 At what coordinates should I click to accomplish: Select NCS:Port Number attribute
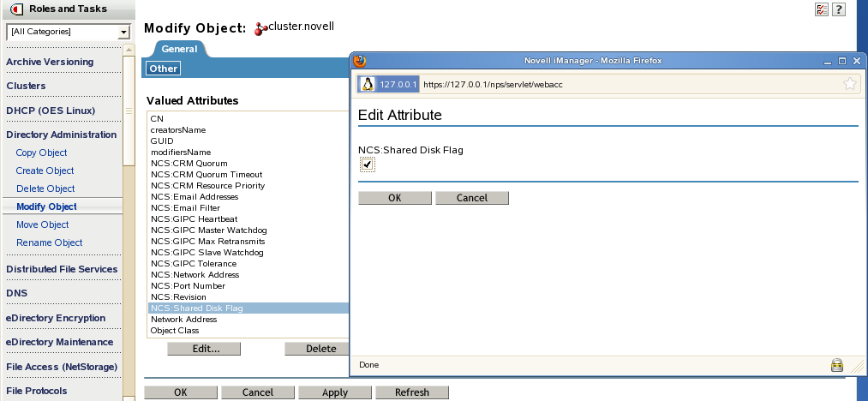pyautogui.click(x=249, y=286)
